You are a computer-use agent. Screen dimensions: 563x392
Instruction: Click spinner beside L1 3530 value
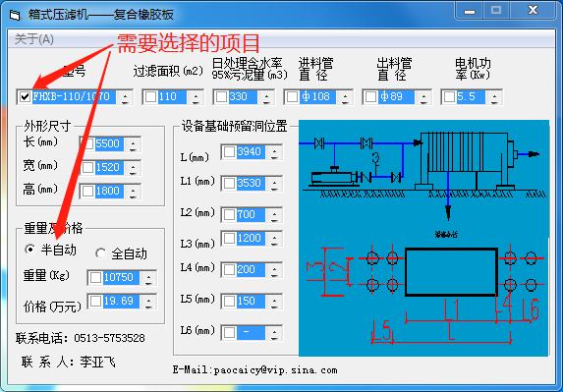click(x=274, y=184)
